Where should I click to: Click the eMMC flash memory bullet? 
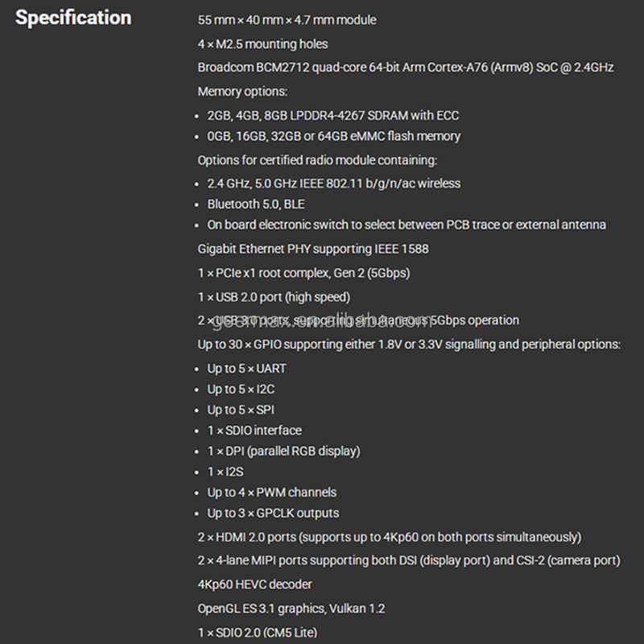[x=333, y=136]
